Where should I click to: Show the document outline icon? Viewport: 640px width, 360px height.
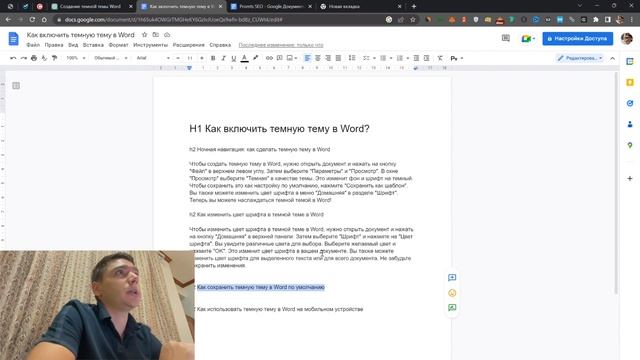16,86
